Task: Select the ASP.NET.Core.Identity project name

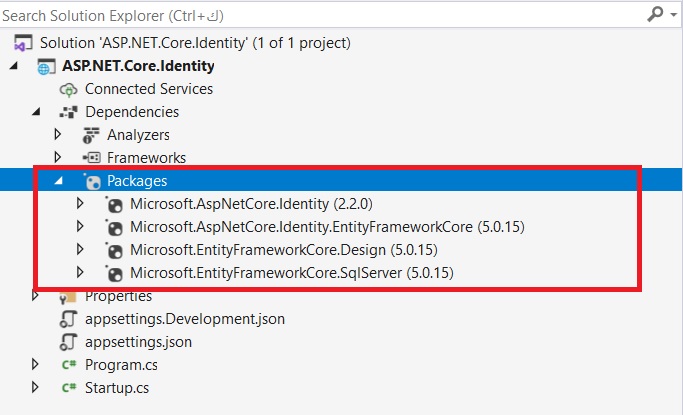Action: click(x=138, y=66)
